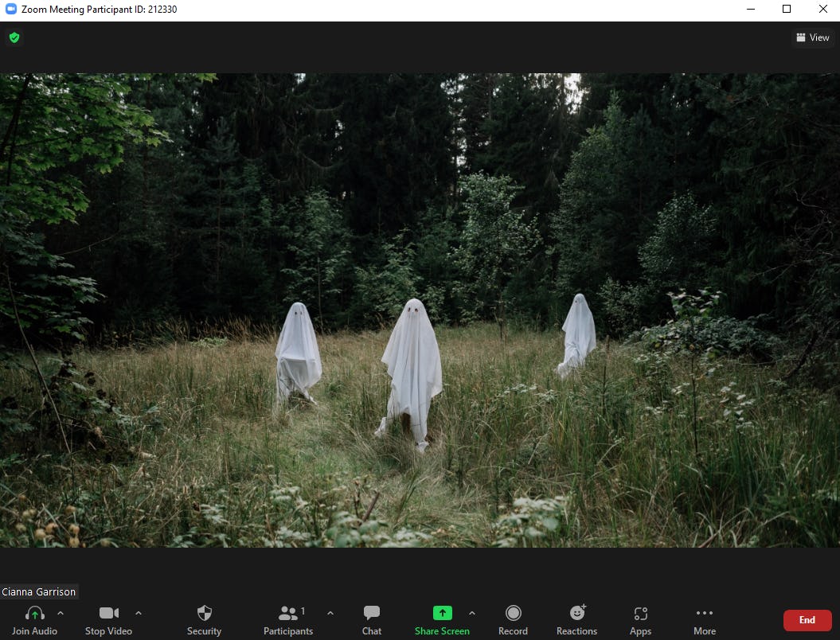This screenshot has width=840, height=640.
Task: Open the Apps panel
Action: coord(640,613)
